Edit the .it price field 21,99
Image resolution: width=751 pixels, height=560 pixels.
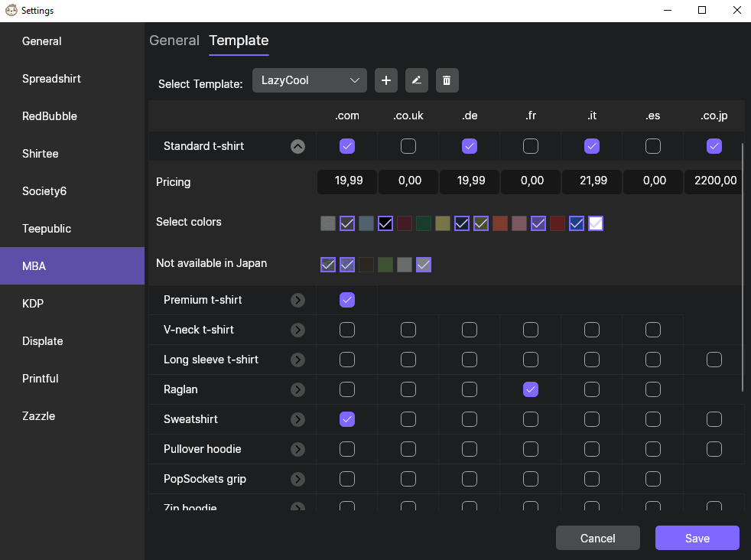tap(592, 181)
